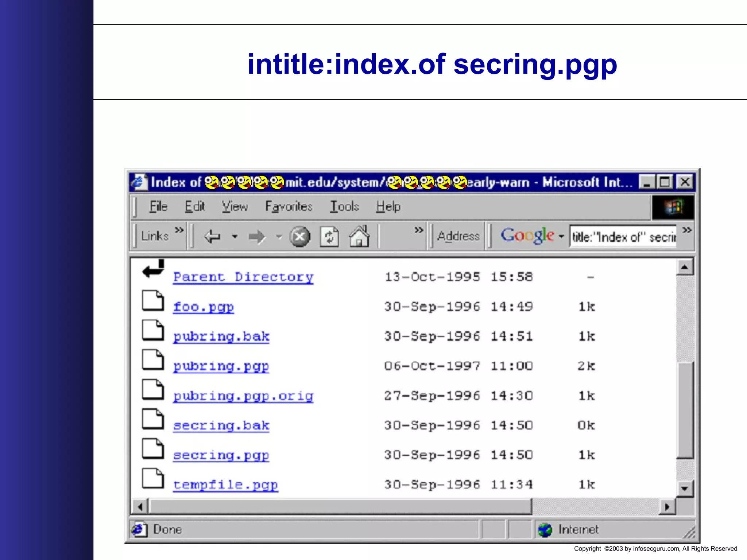Click the browser Back arrow button
The image size is (747, 560).
click(x=212, y=237)
